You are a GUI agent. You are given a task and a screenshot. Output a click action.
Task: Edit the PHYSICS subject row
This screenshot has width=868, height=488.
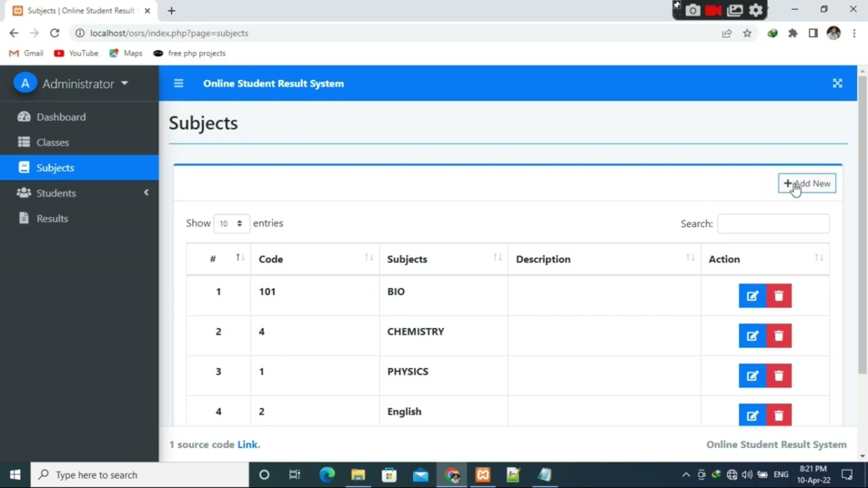(752, 376)
